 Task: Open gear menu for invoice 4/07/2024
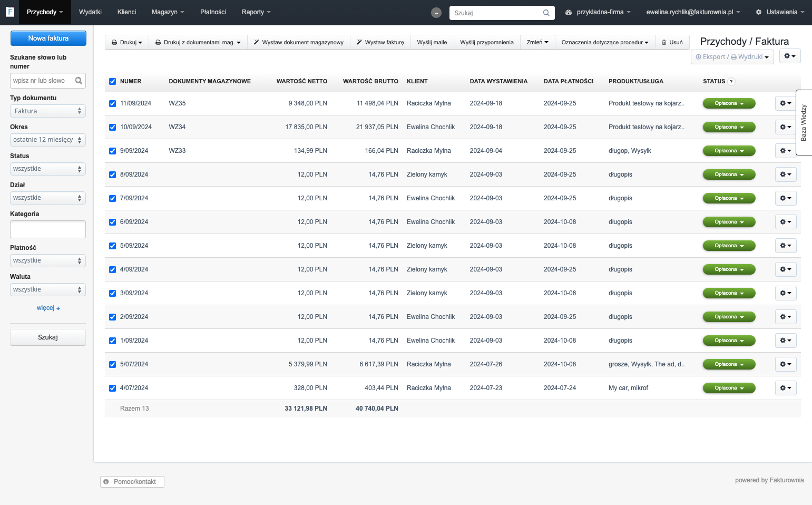(786, 388)
